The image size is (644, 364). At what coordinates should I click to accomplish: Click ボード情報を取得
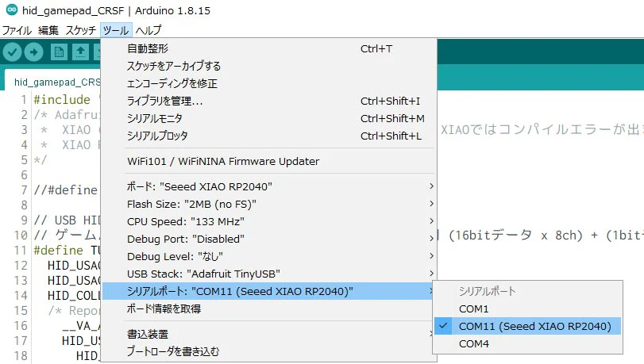pyautogui.click(x=269, y=308)
